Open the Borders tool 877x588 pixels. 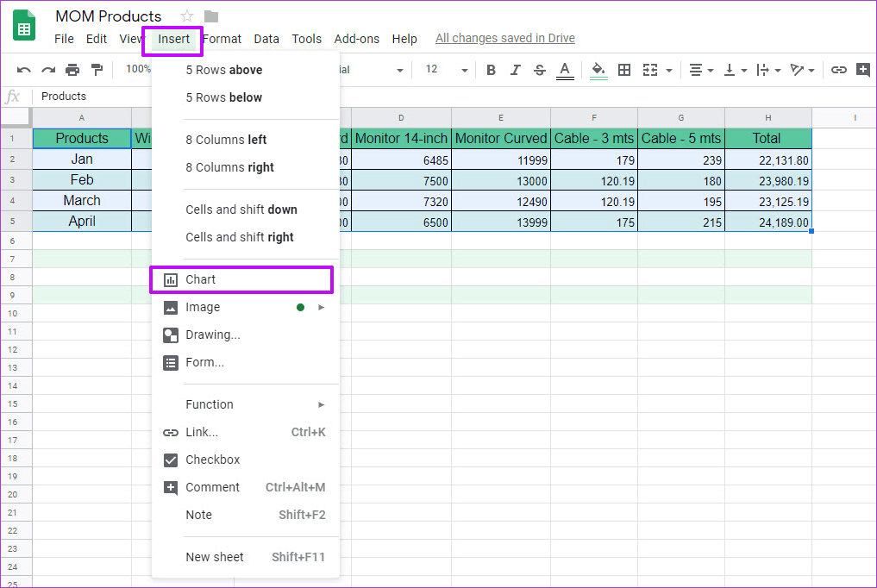coord(624,70)
